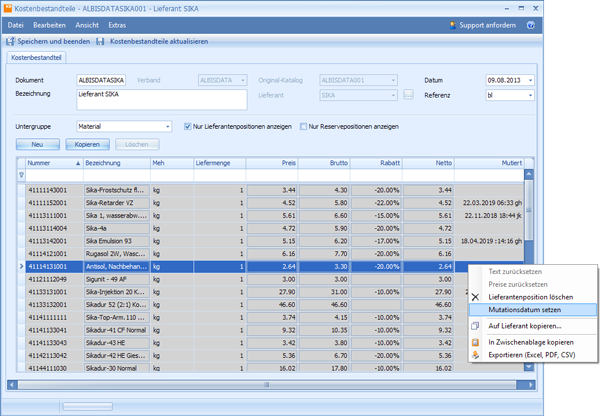Screen dimensions: 600x416
Task: Open the Datei menu
Action: 15,25
